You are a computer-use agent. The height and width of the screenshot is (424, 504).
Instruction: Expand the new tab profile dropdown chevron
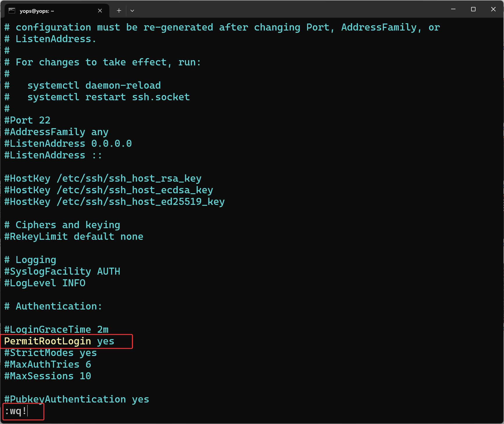click(132, 11)
